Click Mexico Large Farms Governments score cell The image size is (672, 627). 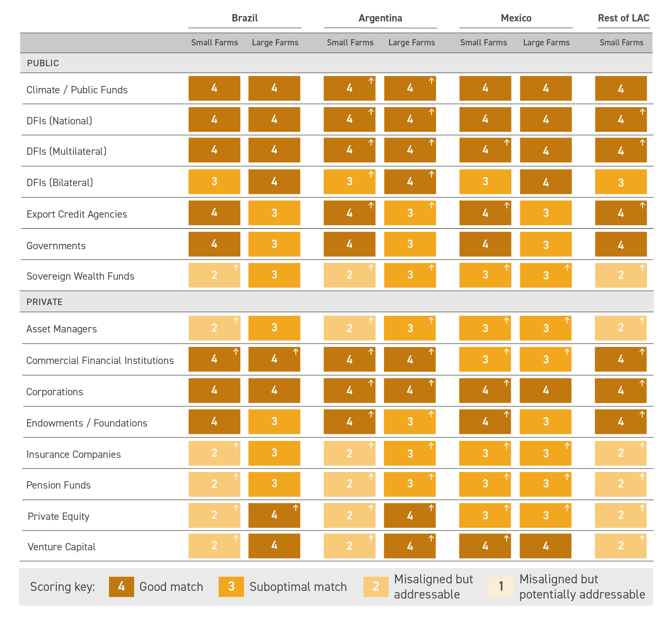[545, 244]
